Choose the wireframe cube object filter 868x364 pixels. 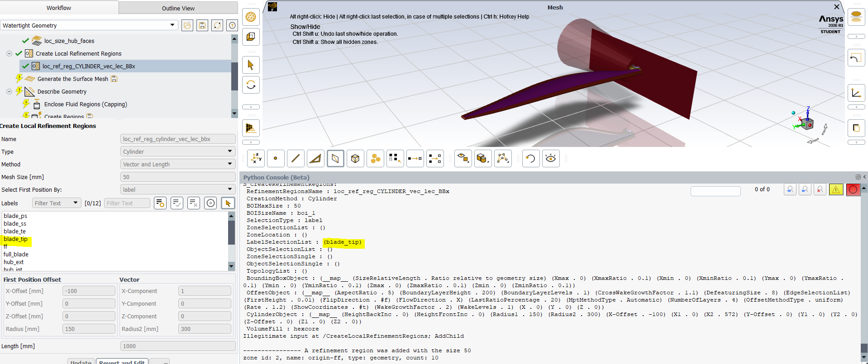click(355, 159)
